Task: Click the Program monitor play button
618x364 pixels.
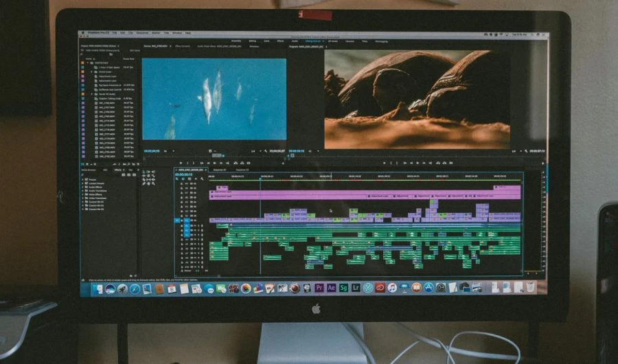Action: [x=417, y=163]
